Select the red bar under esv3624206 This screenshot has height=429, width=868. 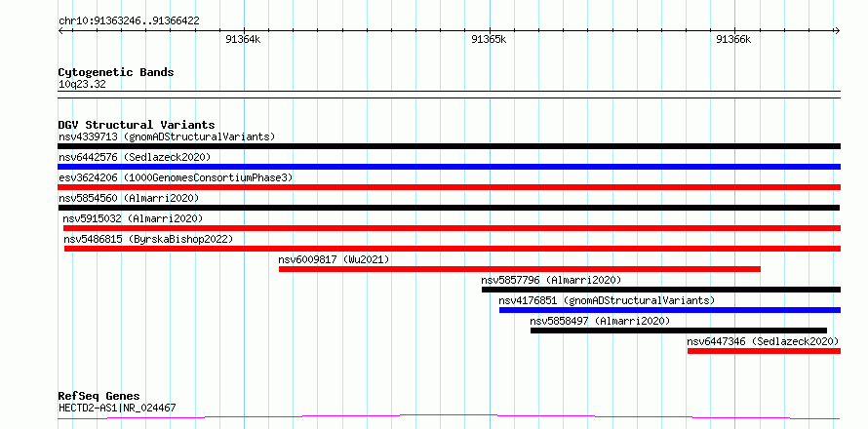(449, 187)
